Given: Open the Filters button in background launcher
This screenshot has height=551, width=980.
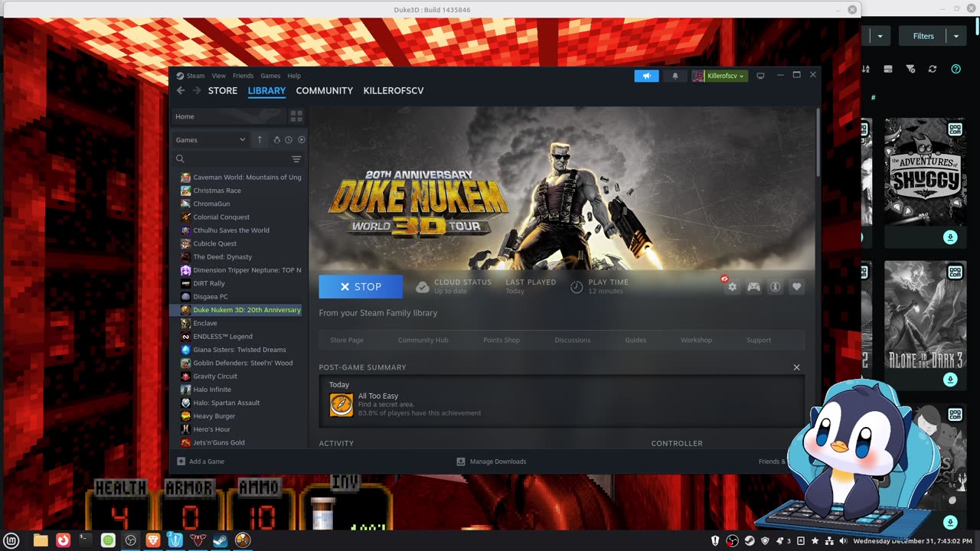Looking at the screenshot, I should click(x=923, y=36).
